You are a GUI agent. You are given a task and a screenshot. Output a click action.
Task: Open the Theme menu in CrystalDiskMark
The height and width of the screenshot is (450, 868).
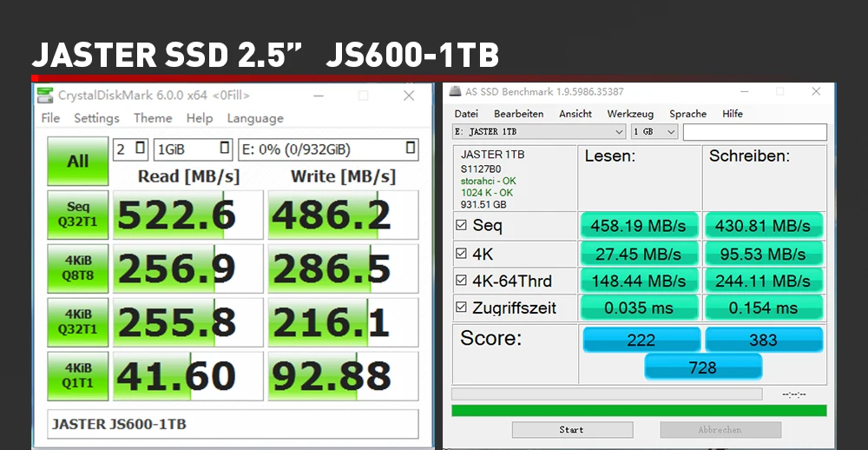click(153, 118)
